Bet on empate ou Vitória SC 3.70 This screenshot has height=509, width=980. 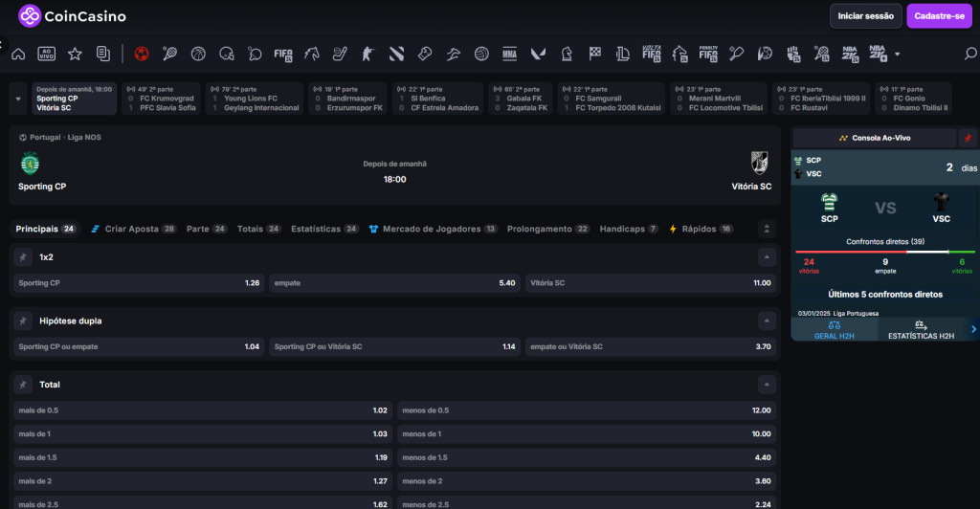tap(651, 346)
